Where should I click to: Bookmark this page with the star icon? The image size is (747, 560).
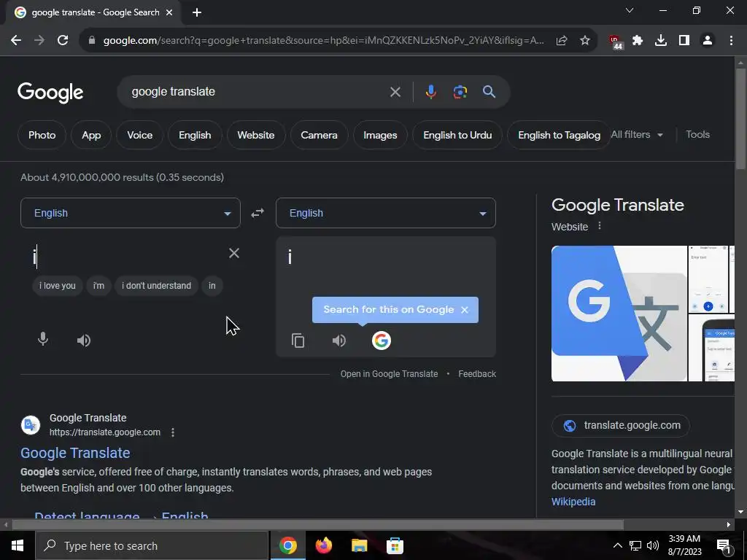pyautogui.click(x=585, y=41)
